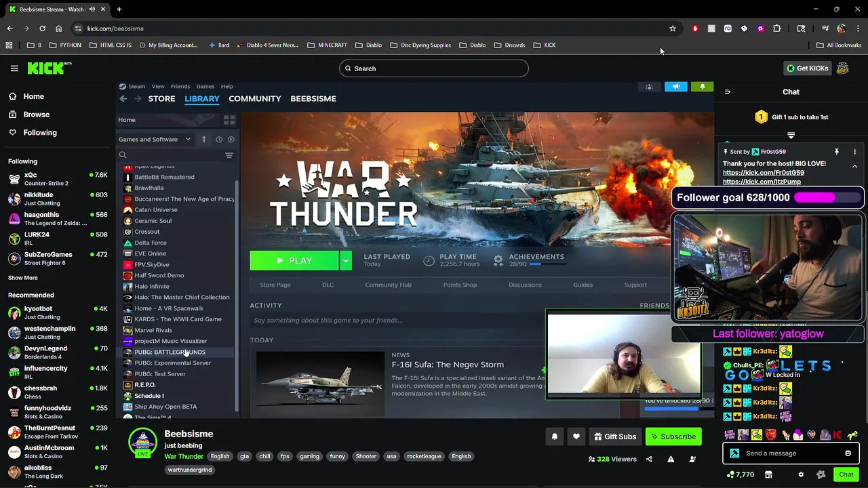Open the Kick hamburger sidebar menu
Image resolution: width=868 pixels, height=488 pixels.
14,68
